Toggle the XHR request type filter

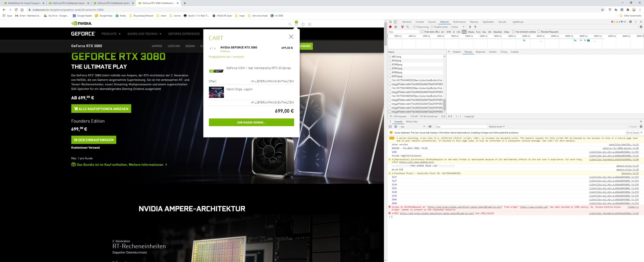pos(448,32)
